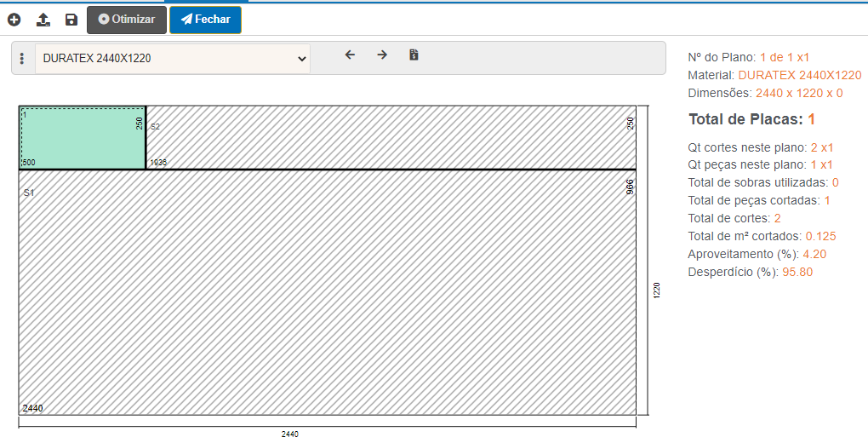This screenshot has height=443, width=868.
Task: Open the DURATEX 2440X1220 material dropdown
Action: [x=173, y=58]
